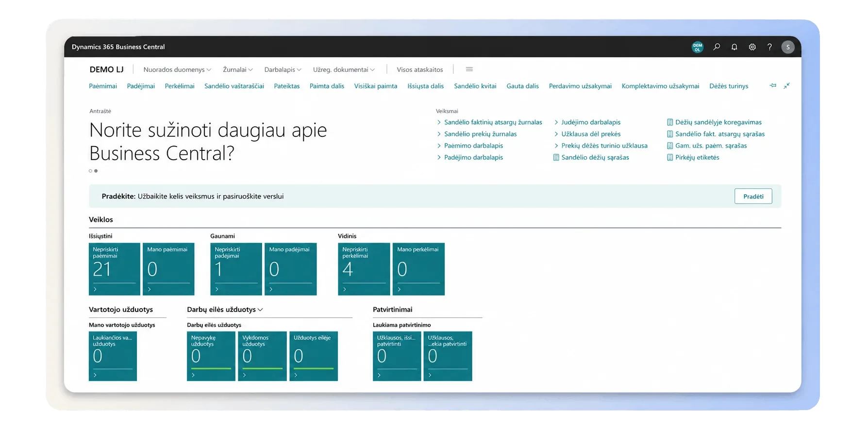Click the pin navigation icon

pos(773,86)
